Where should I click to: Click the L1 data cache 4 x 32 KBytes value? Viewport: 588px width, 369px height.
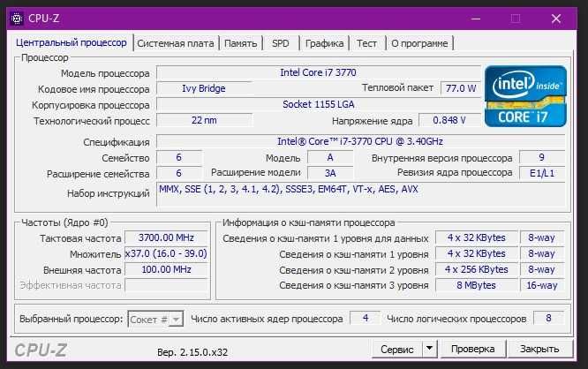476,237
